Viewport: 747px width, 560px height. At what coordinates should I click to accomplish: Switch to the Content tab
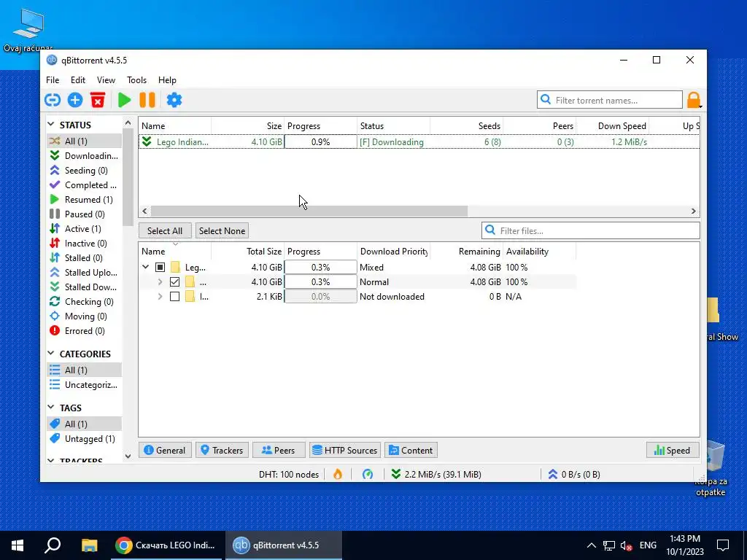pyautogui.click(x=411, y=450)
